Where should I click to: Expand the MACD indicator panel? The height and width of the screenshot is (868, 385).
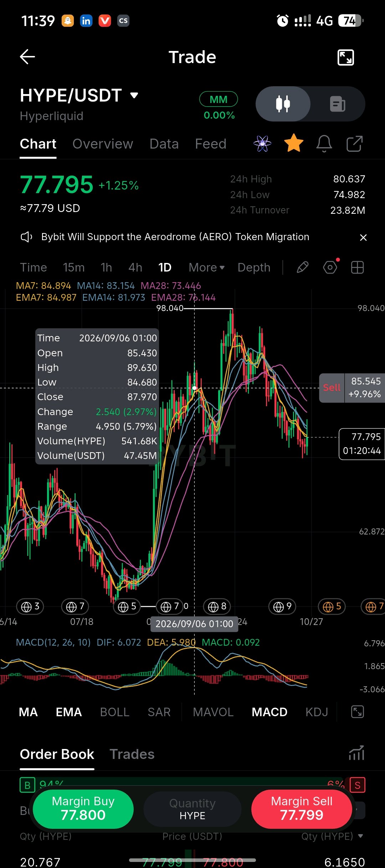click(357, 712)
